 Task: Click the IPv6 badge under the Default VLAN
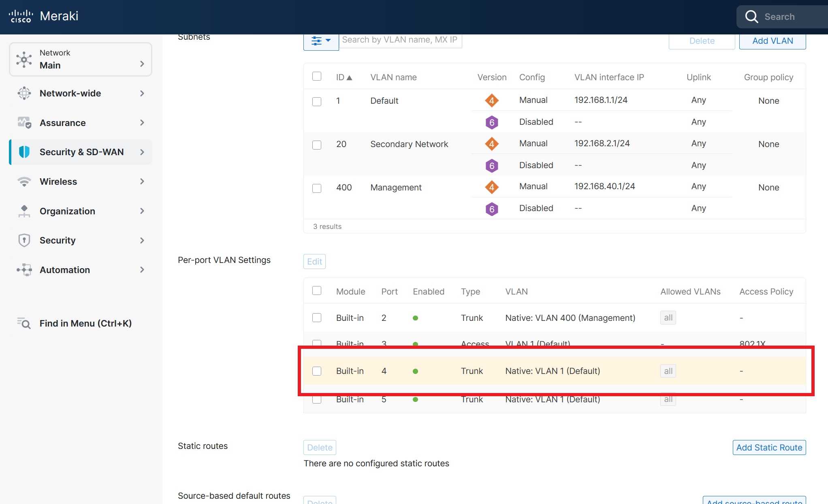pyautogui.click(x=492, y=122)
